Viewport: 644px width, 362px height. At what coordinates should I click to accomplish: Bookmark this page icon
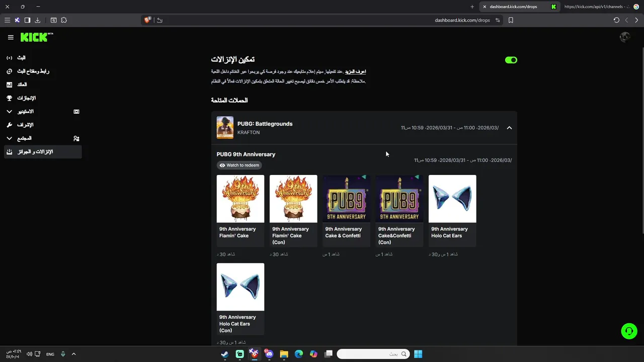pos(511,20)
